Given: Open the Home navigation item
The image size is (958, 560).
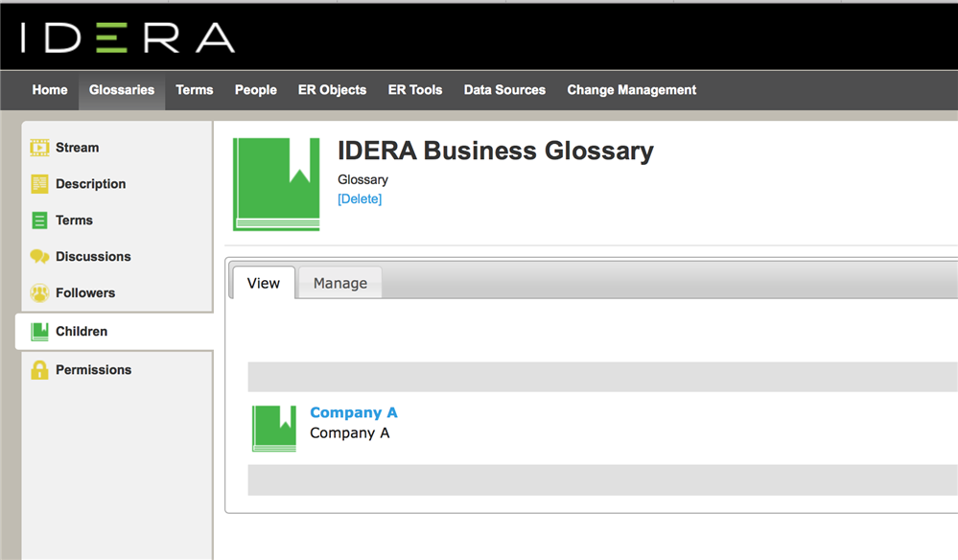Looking at the screenshot, I should point(50,90).
